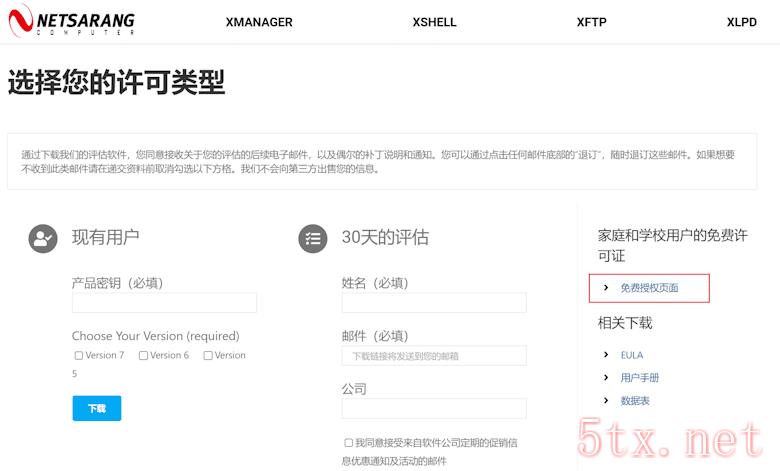Viewport: 780px width, 471px height.
Task: Click the Choose Your Version (required) label
Action: 156,336
